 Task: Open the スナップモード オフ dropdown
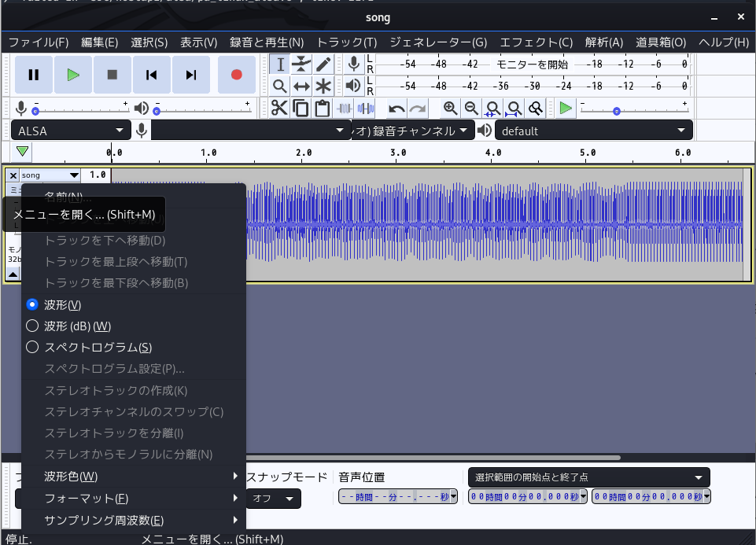click(274, 499)
